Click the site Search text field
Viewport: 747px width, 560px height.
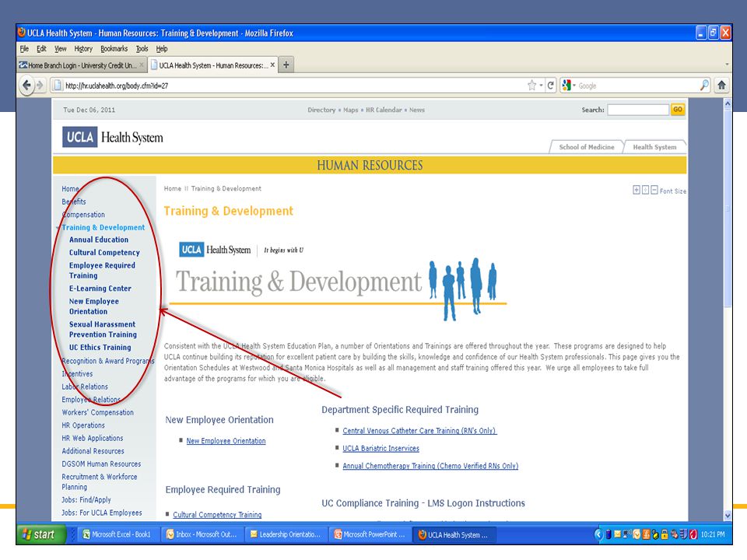point(638,110)
